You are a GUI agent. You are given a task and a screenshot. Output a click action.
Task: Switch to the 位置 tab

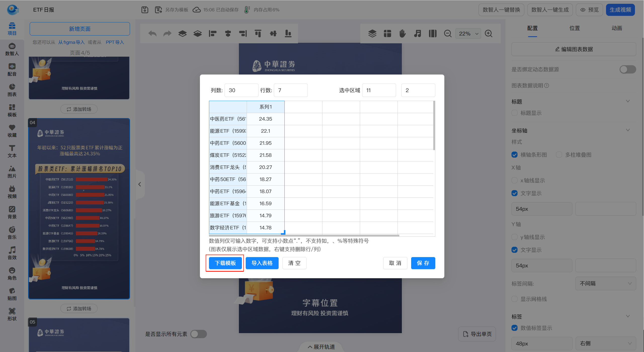tap(575, 28)
